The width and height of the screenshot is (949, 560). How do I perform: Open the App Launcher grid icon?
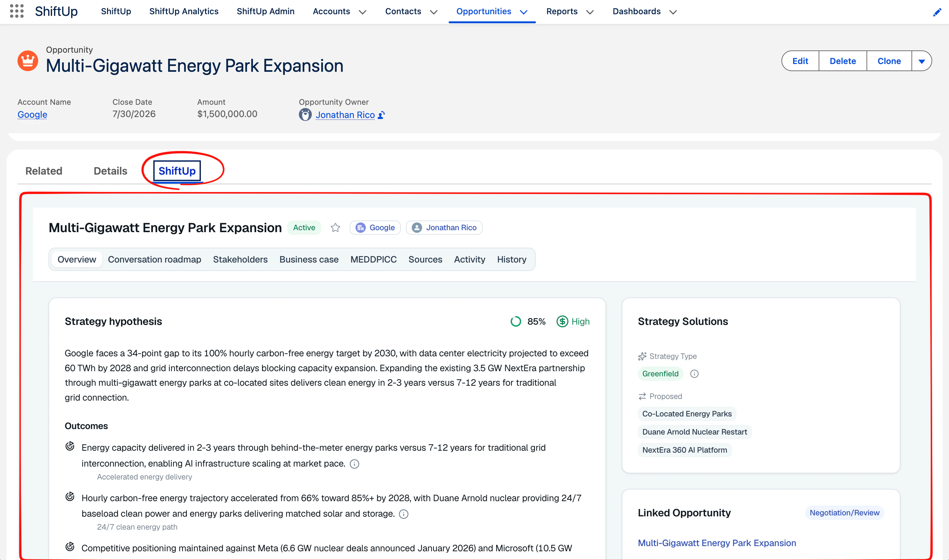click(x=16, y=11)
